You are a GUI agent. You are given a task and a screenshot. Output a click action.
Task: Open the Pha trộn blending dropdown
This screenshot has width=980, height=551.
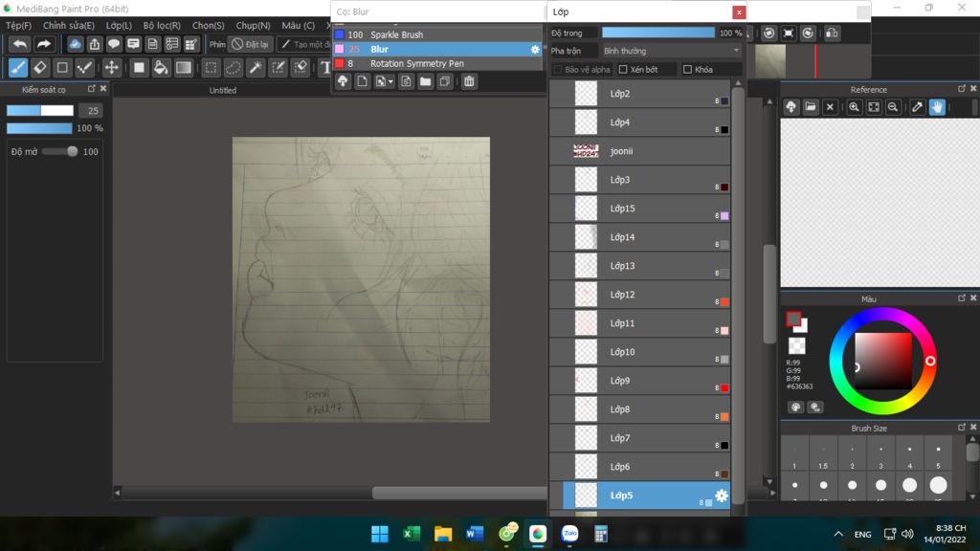click(x=671, y=51)
